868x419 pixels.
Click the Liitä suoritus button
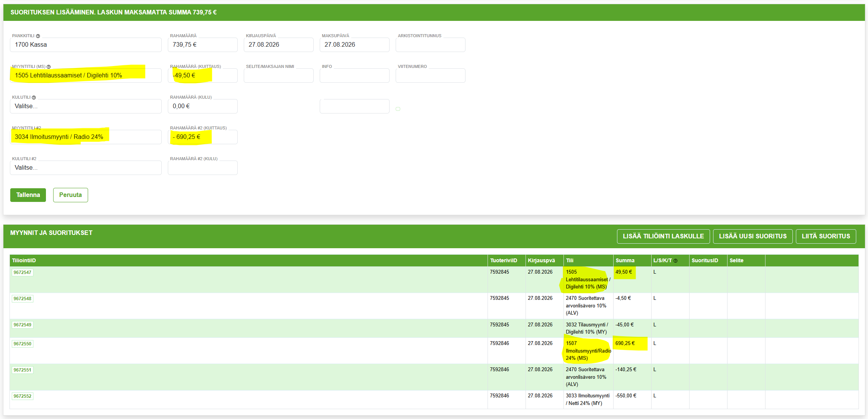point(826,236)
